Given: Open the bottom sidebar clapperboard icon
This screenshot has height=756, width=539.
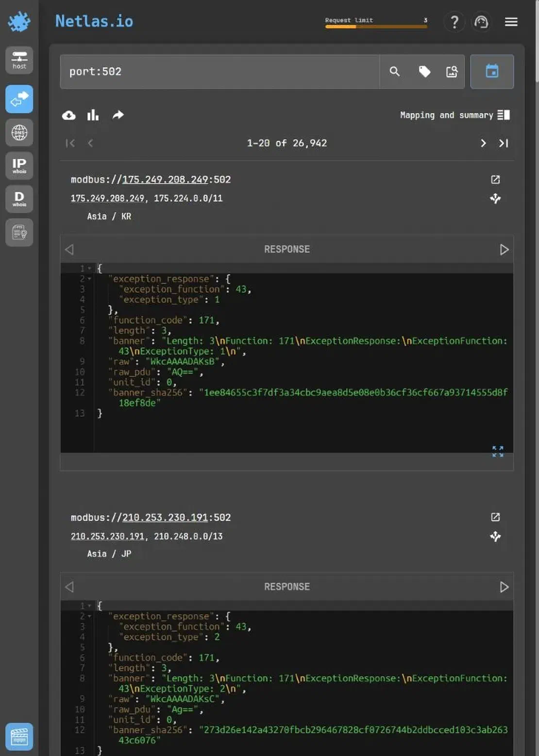Looking at the screenshot, I should coord(19,737).
